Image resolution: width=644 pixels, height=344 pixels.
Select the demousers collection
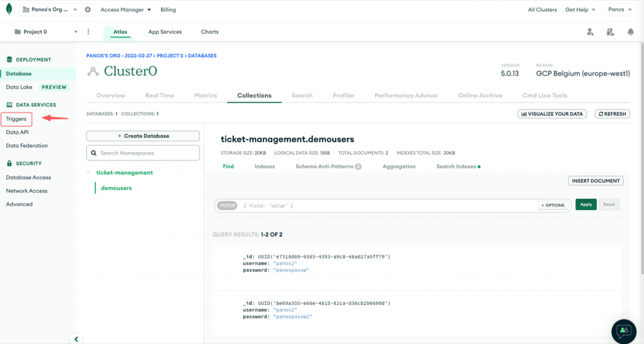[x=116, y=188]
